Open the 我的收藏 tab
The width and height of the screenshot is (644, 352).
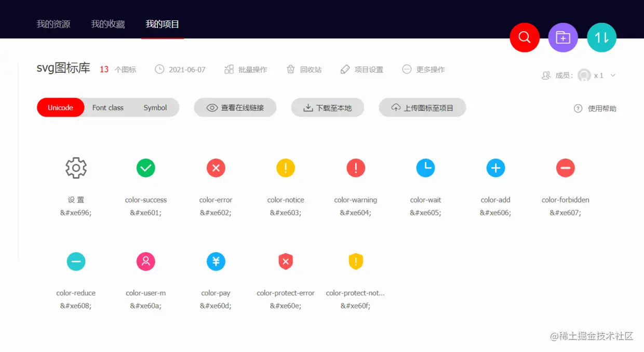coord(108,24)
